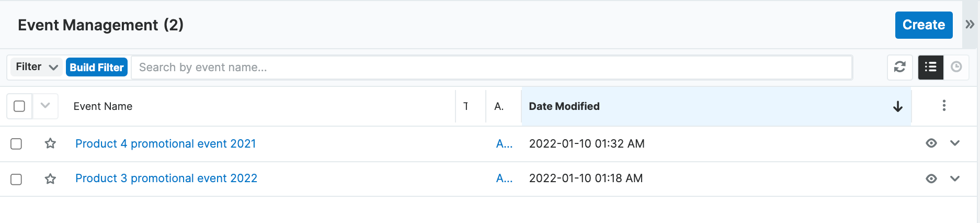Viewport: 980px width, 223px height.
Task: Preview Product 4 promotional event 2021 record
Action: (x=931, y=143)
